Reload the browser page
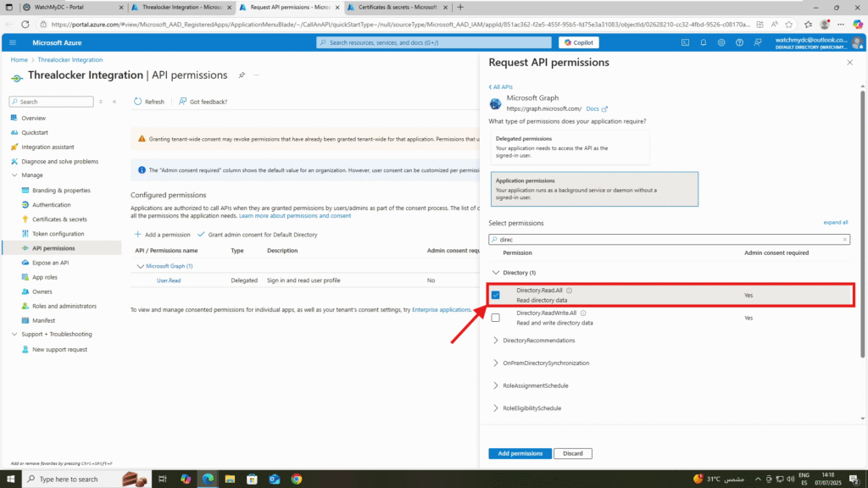Screen dimensions: 868x488 25,25
